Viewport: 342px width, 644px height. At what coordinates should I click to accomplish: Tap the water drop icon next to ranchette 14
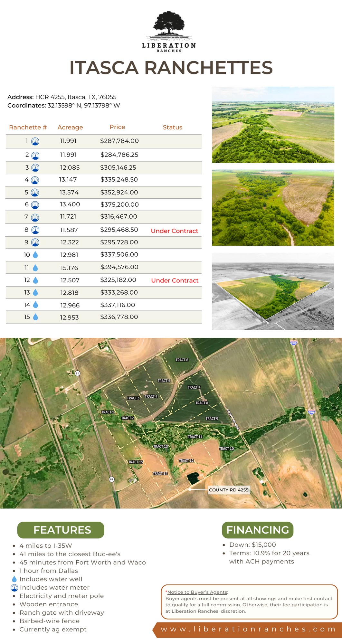35,305
